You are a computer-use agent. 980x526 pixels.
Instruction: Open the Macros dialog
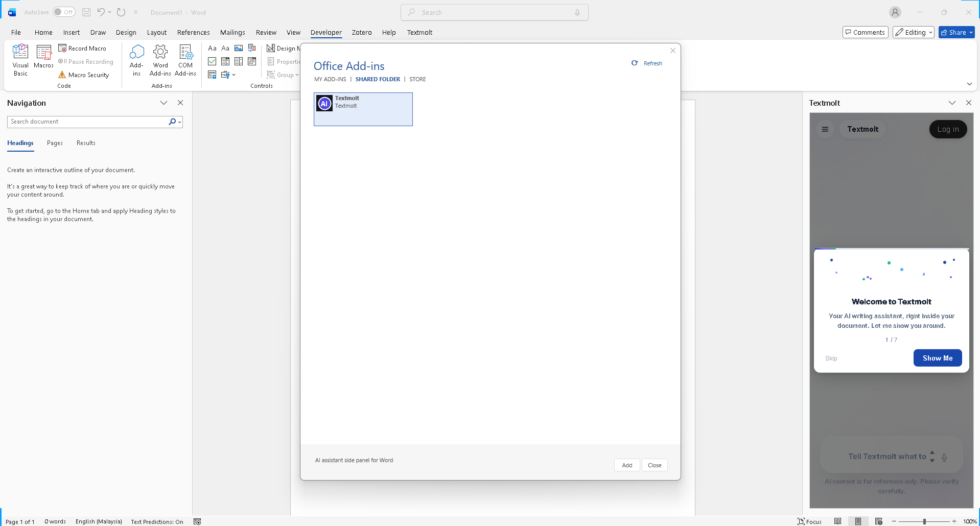pos(43,57)
